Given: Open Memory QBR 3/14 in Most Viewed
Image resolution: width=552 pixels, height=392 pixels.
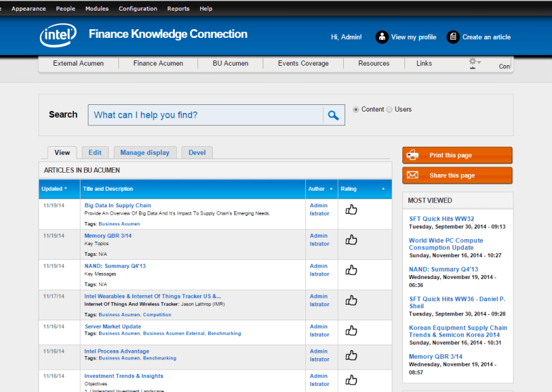Looking at the screenshot, I should pyautogui.click(x=436, y=357).
